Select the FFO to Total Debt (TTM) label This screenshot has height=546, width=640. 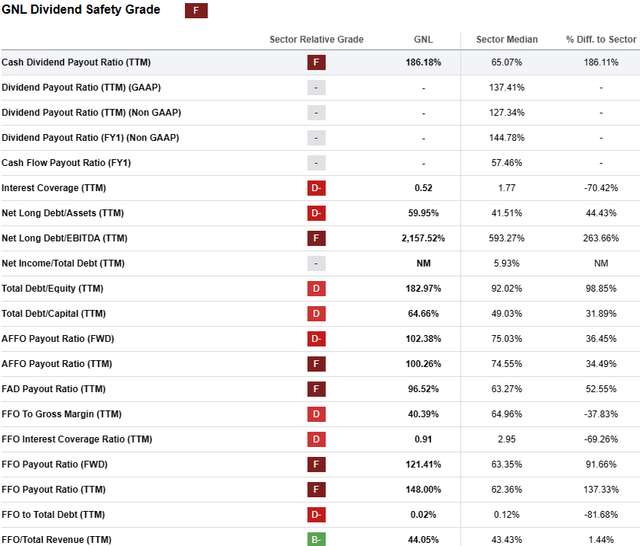[x=53, y=515]
